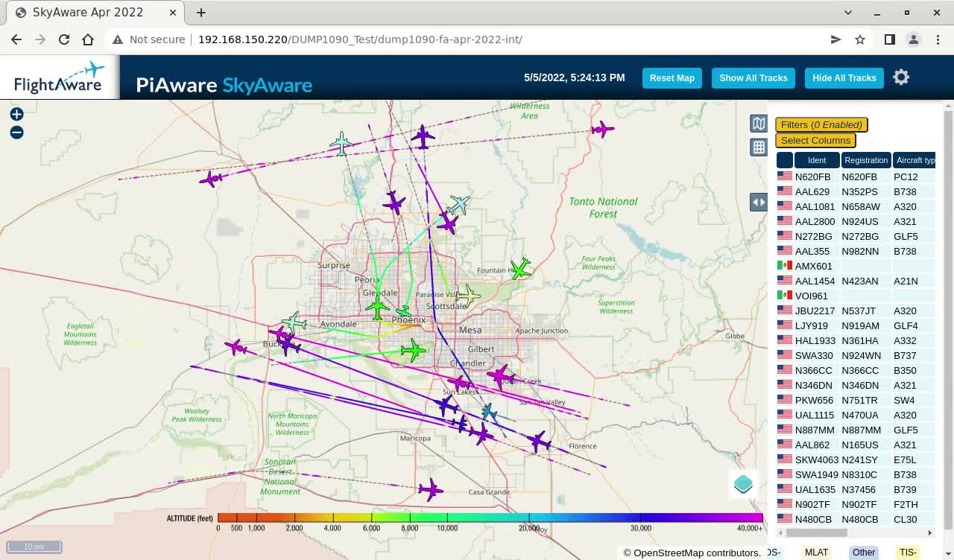Select the SKW4063 row
The image size is (954, 560).
[855, 459]
